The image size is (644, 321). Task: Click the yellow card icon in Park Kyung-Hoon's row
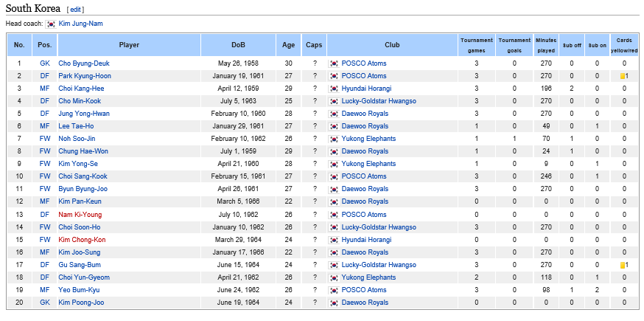pos(623,76)
